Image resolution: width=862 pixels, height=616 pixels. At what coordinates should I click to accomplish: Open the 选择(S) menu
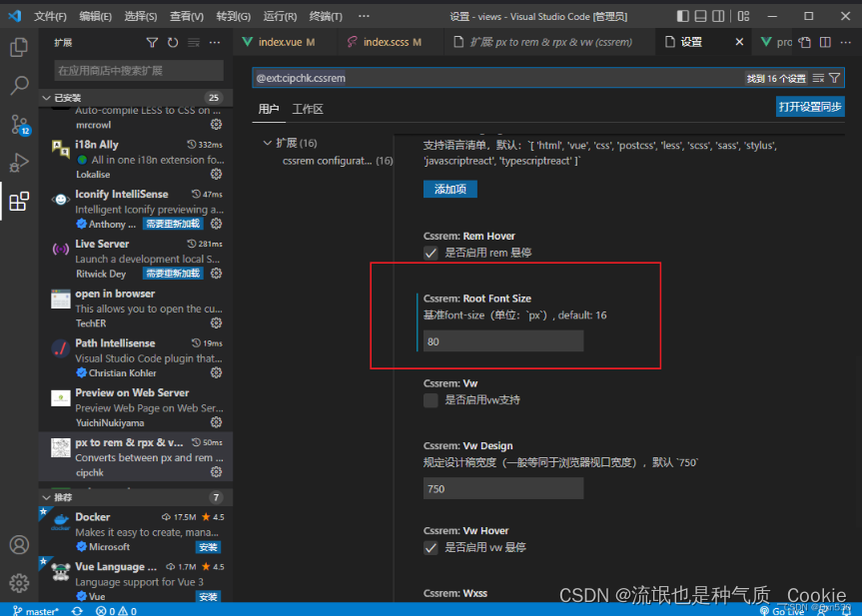(141, 17)
